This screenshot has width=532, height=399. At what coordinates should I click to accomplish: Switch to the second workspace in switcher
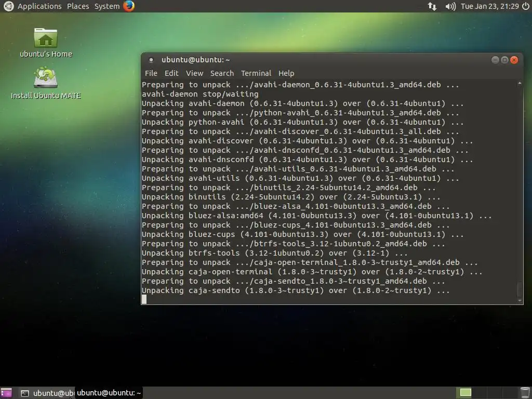tap(480, 393)
